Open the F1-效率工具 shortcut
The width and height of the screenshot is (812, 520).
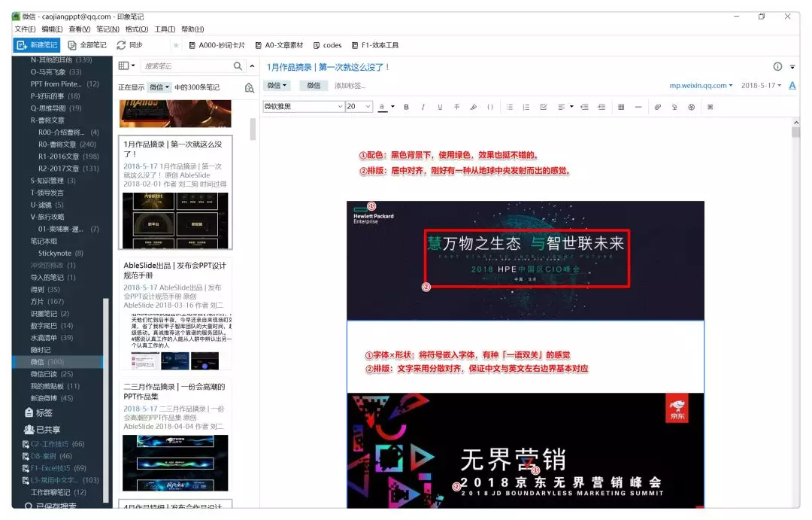375,45
